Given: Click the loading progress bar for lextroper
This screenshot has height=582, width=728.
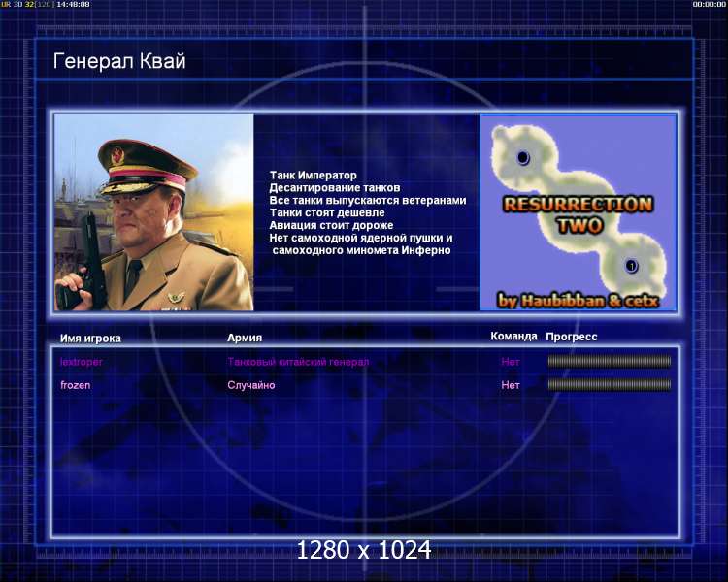Looking at the screenshot, I should click(x=610, y=361).
